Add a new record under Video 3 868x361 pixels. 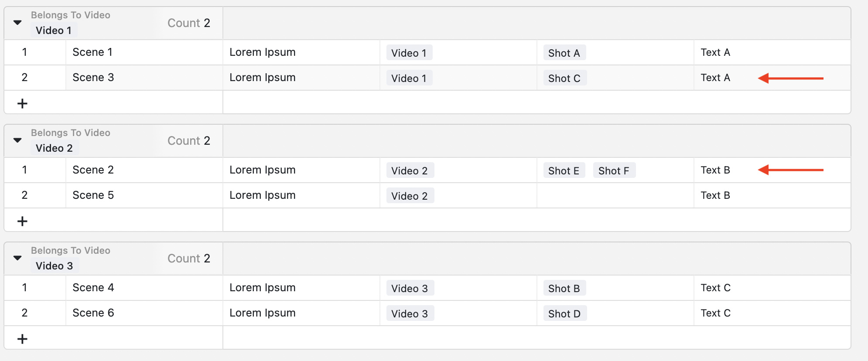tap(22, 339)
